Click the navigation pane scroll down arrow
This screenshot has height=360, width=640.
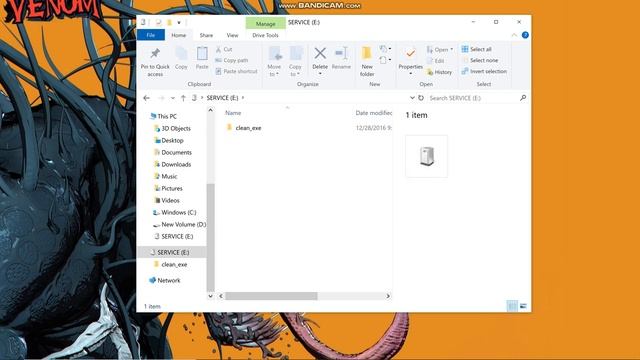coord(211,296)
